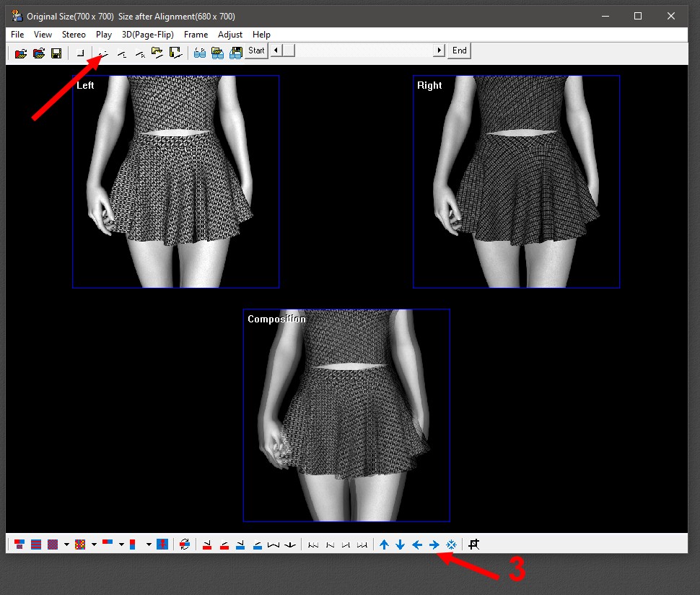Click the last grayed frame-step icon

click(362, 545)
